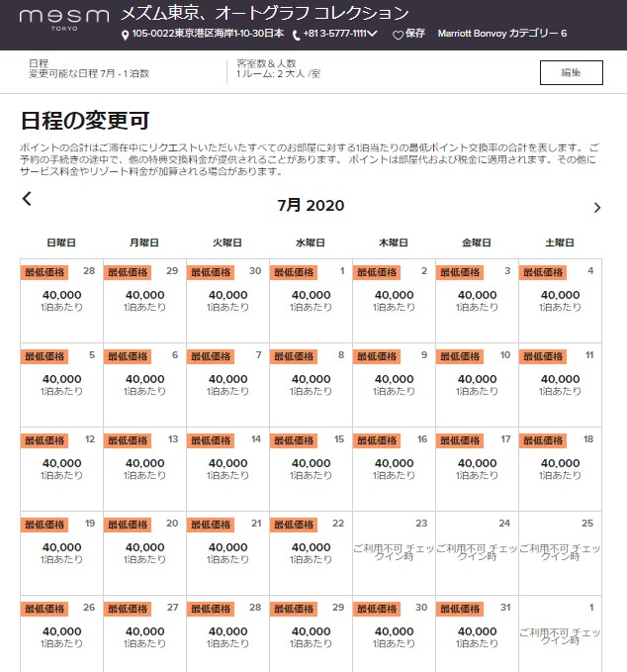
Task: Click the 金曜日 Friday column header
Action: click(x=477, y=243)
